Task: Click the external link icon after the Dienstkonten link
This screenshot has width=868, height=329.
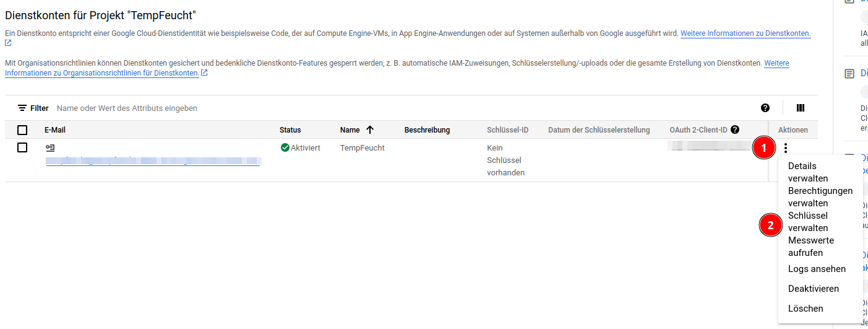Action: point(8,43)
